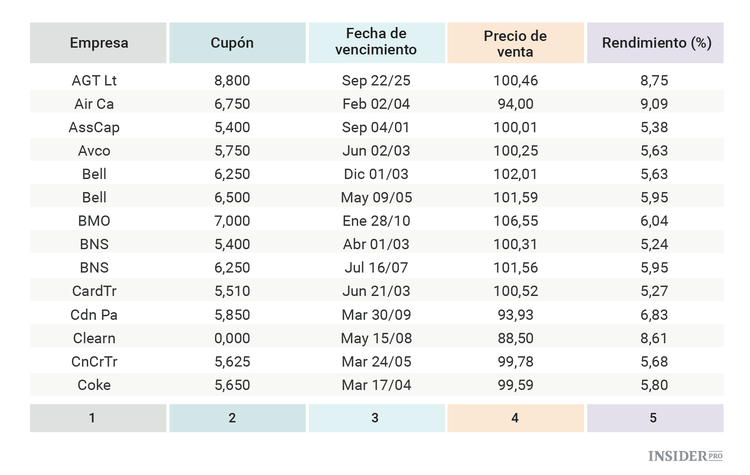Select the Clearn coupon value 0,000
The height and width of the screenshot is (475, 750).
(232, 338)
